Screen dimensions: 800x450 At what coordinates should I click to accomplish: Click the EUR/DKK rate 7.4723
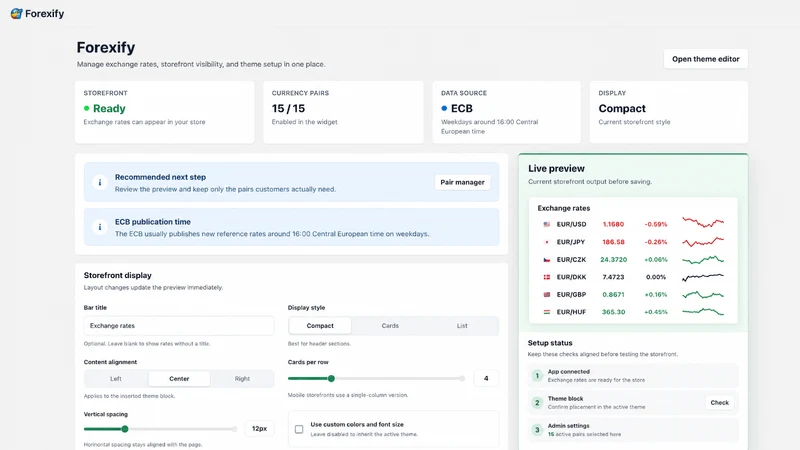[613, 277]
